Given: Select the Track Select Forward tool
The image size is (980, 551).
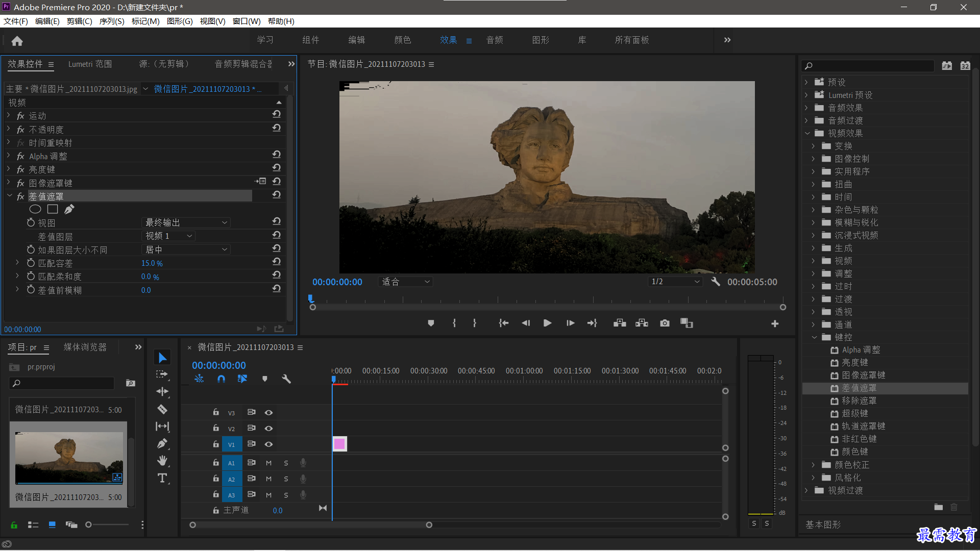Looking at the screenshot, I should 162,374.
